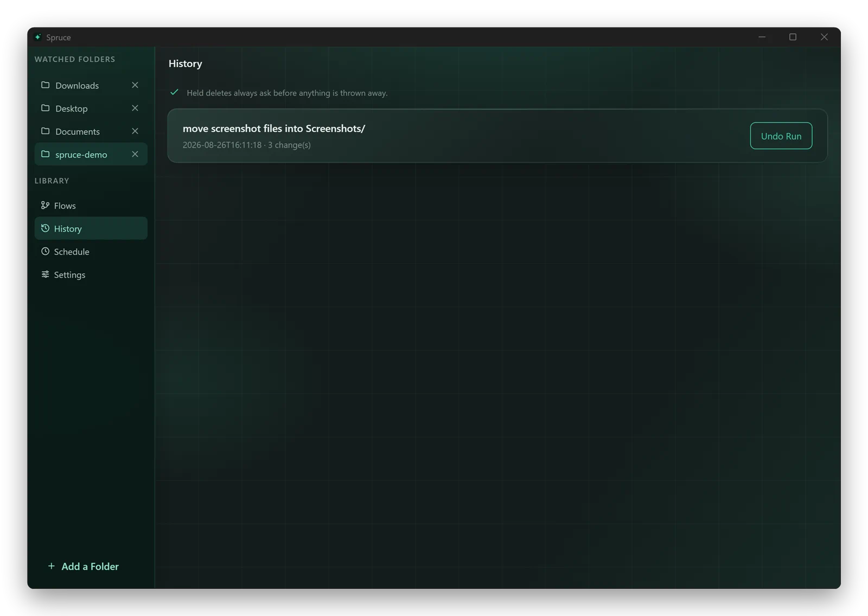Click the plus icon beside Add a Folder
This screenshot has height=616, width=868.
click(x=52, y=566)
